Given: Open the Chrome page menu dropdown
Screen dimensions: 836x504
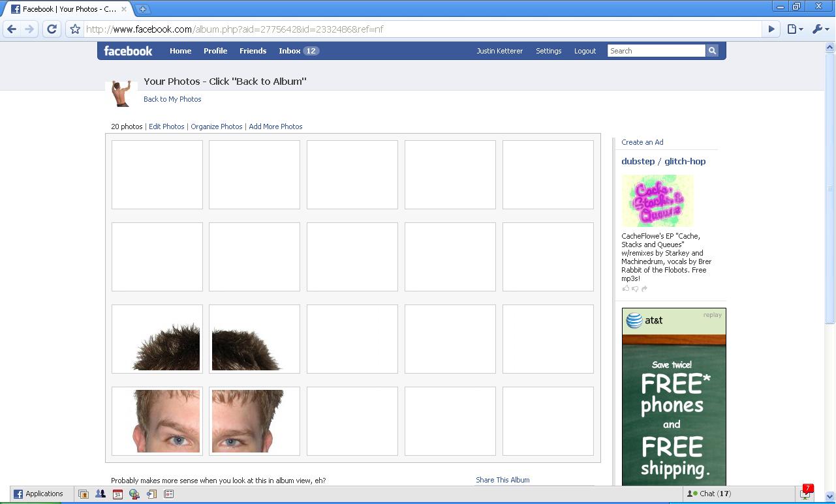Looking at the screenshot, I should point(794,29).
